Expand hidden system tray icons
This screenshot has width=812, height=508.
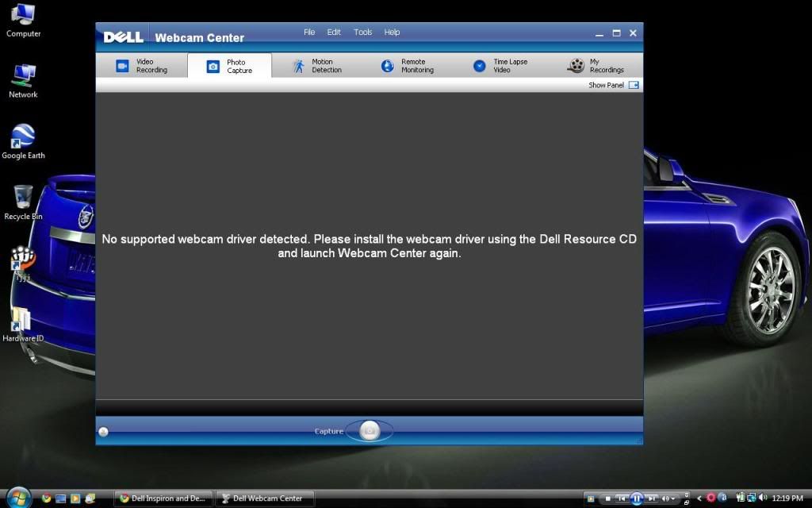(x=699, y=498)
